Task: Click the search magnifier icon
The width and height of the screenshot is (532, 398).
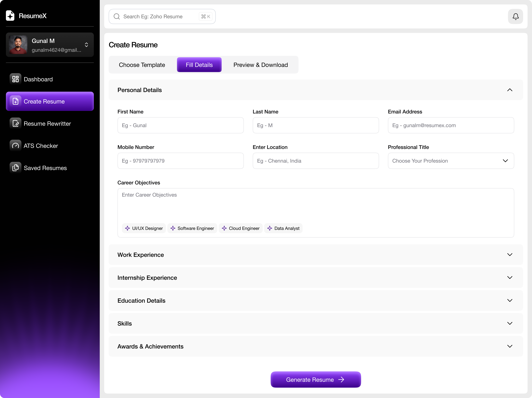Action: pos(117,16)
